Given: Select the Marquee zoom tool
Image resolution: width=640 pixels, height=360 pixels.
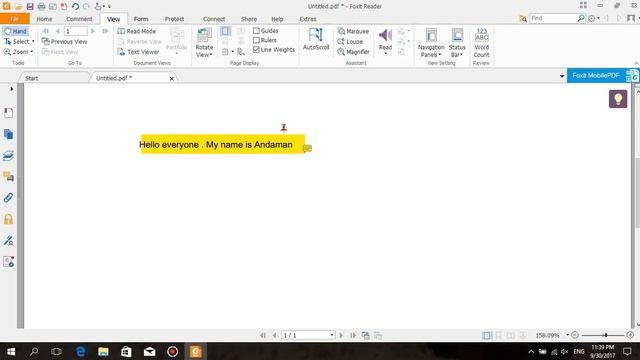Looking at the screenshot, I should pos(353,31).
